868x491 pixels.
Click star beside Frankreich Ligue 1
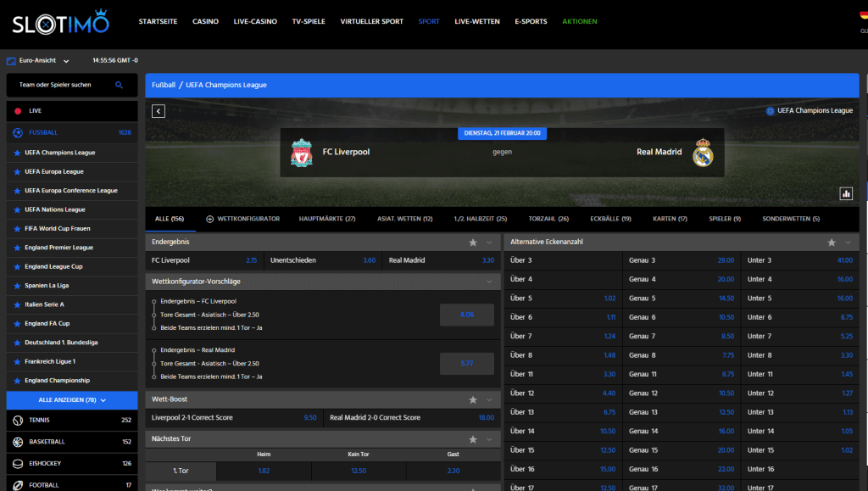pyautogui.click(x=17, y=362)
